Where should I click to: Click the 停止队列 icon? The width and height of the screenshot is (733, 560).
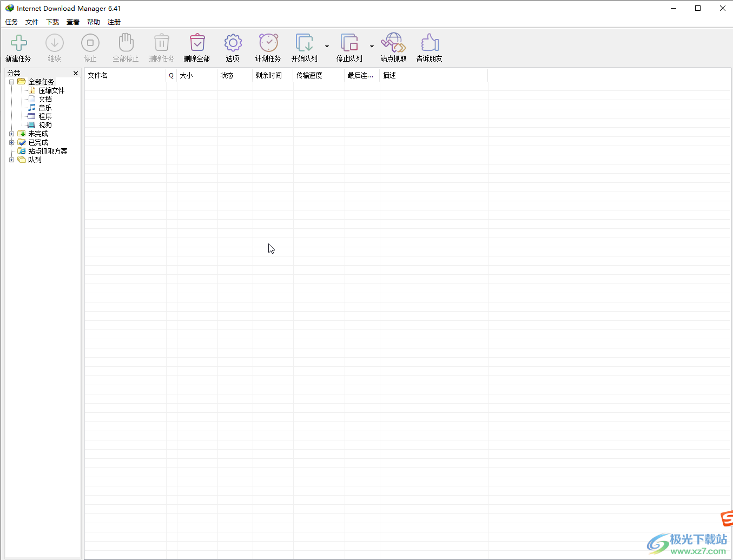[x=349, y=43]
